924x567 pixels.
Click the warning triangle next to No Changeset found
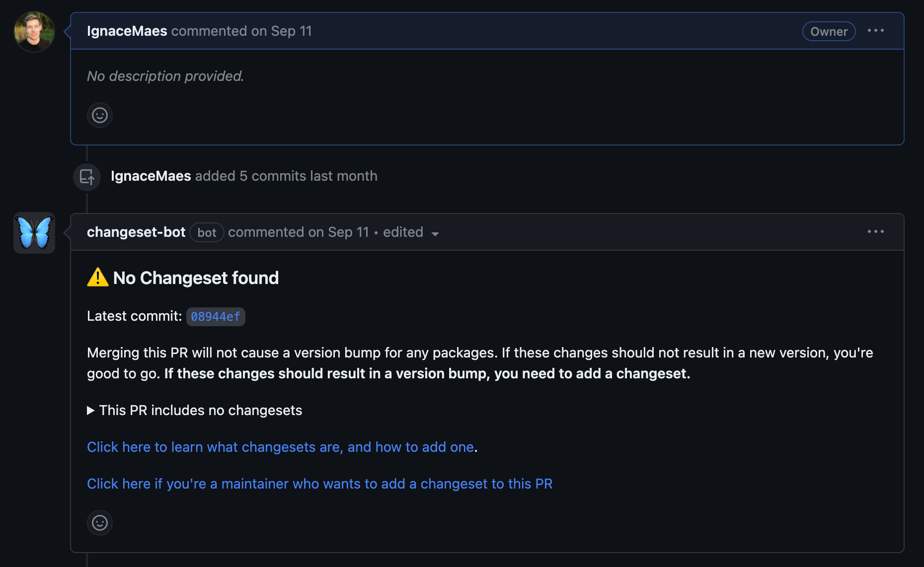(97, 277)
